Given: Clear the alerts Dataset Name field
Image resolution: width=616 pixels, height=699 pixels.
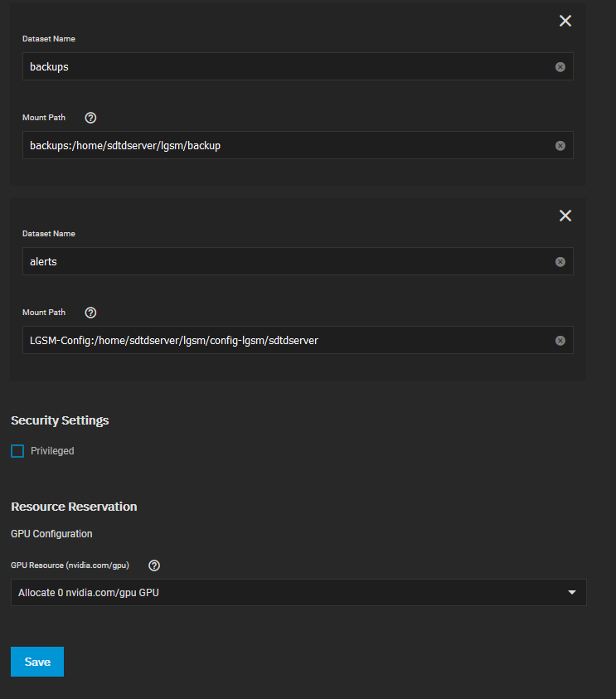Looking at the screenshot, I should (x=560, y=262).
